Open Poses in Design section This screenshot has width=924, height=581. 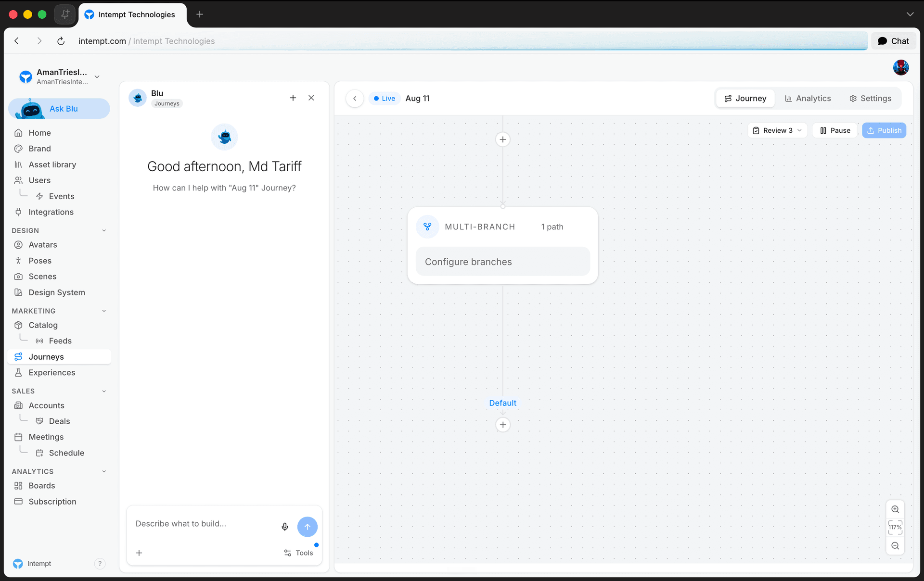coord(59,261)
